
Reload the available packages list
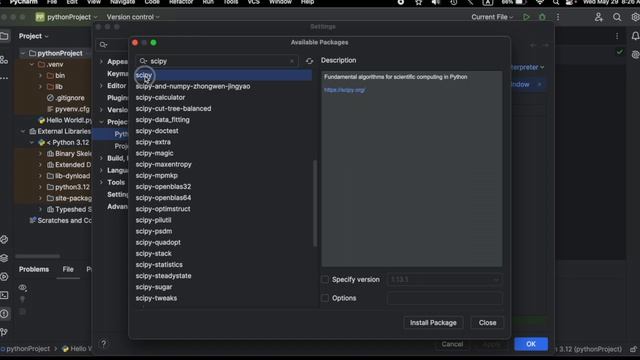click(x=309, y=61)
